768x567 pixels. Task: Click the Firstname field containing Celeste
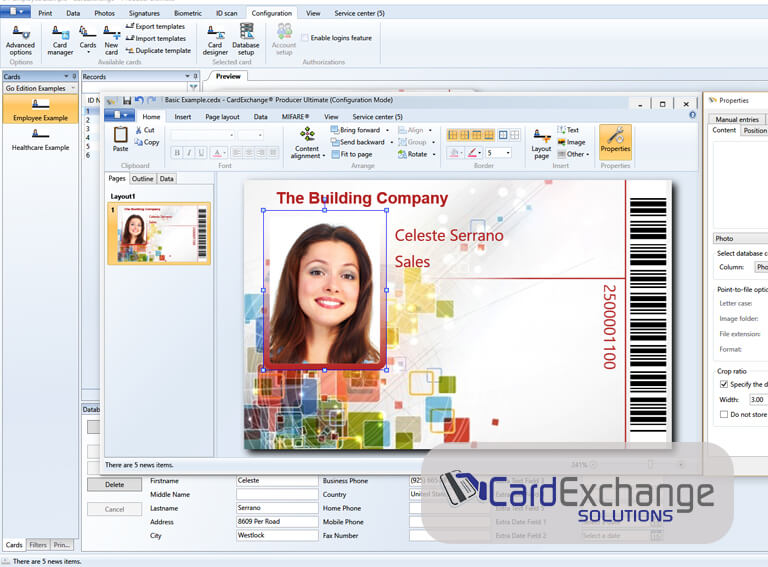point(277,481)
